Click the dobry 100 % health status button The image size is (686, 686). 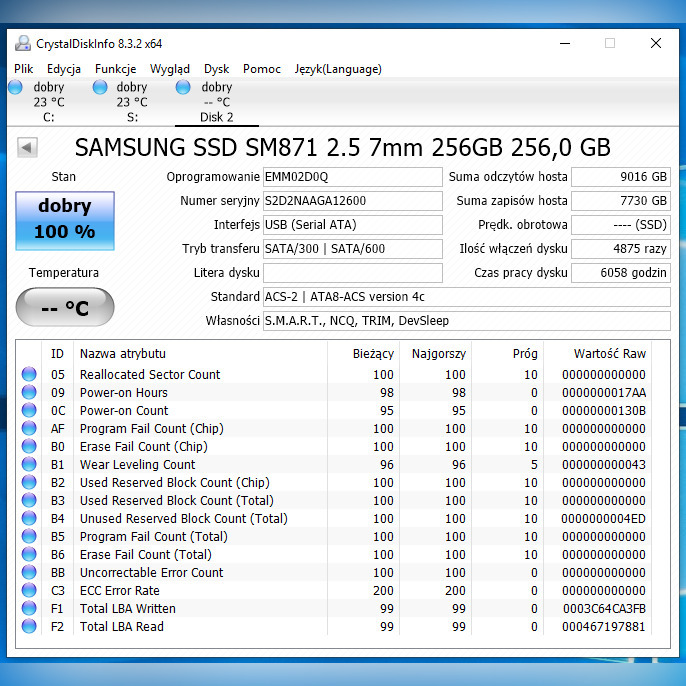point(65,220)
